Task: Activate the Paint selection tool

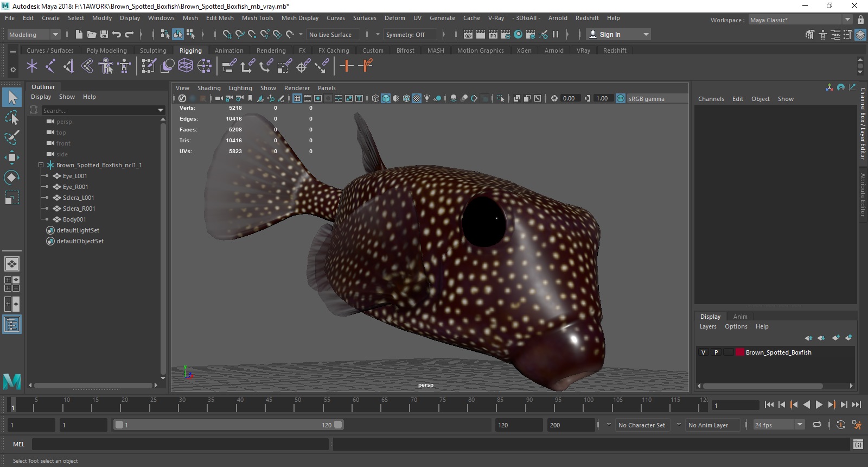Action: 12,137
